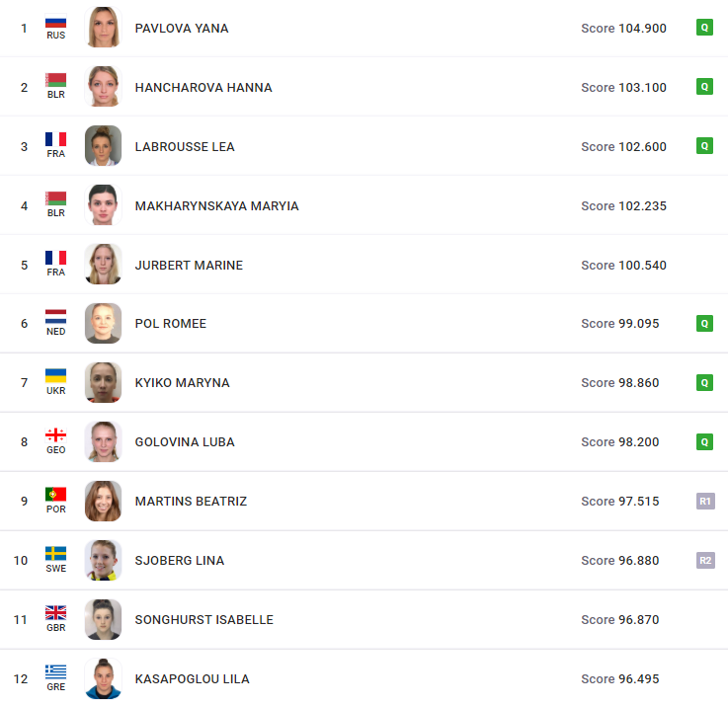Image resolution: width=728 pixels, height=706 pixels.
Task: Click the Ukraine flag icon beside UKR
Action: 55,375
